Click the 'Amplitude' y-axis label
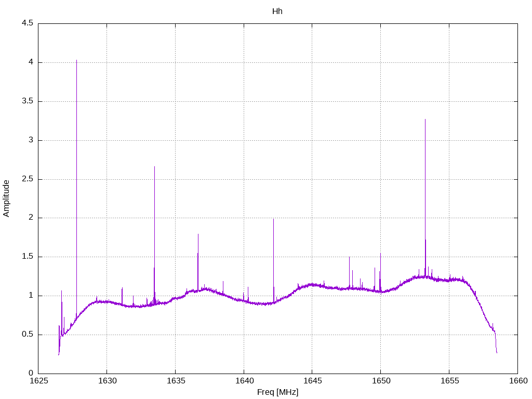Image resolution: width=532 pixels, height=399 pixels. coord(6,198)
